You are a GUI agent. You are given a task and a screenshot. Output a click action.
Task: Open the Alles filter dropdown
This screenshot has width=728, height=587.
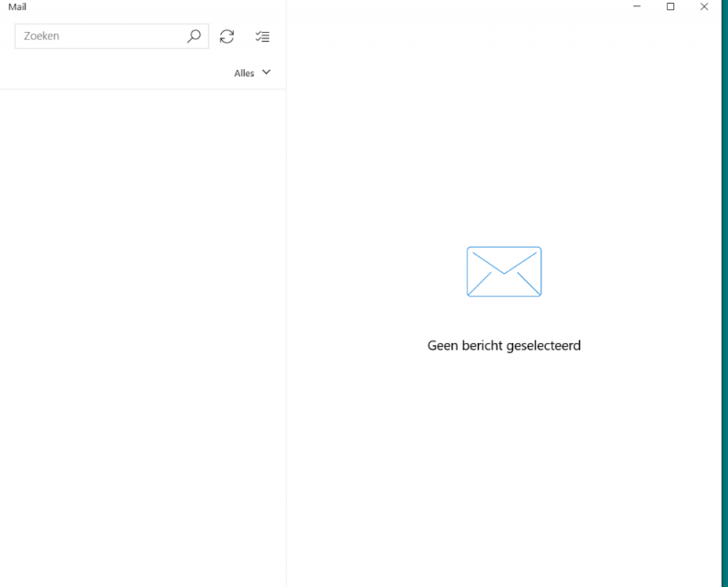[245, 73]
